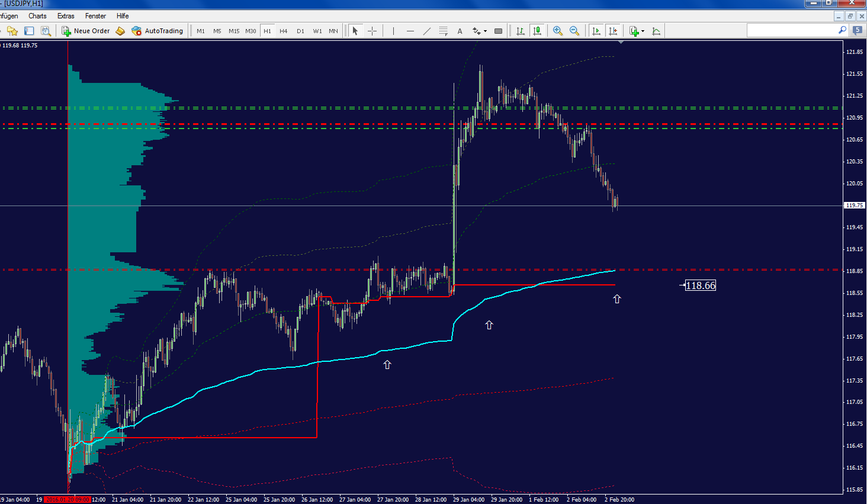This screenshot has height=504, width=867.
Task: Click the 118.66 price label on chart
Action: 700,285
